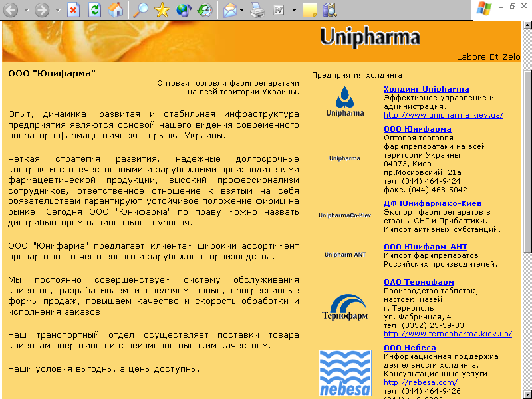The width and height of the screenshot is (532, 399).
Task: Open the ООО Юнифарма link
Action: coord(418,129)
